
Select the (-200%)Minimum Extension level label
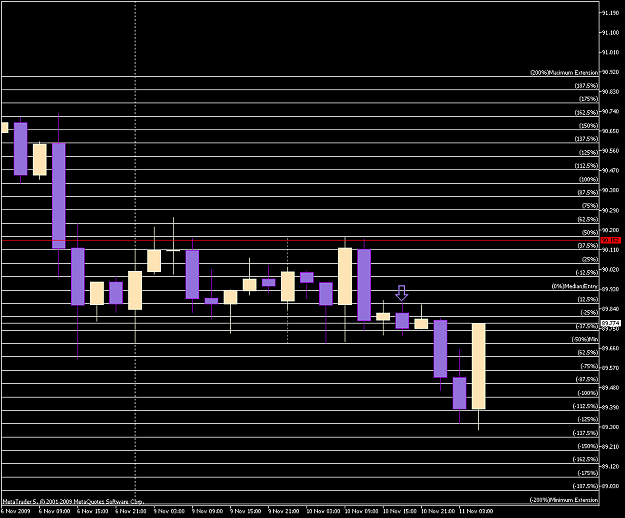pyautogui.click(x=564, y=500)
